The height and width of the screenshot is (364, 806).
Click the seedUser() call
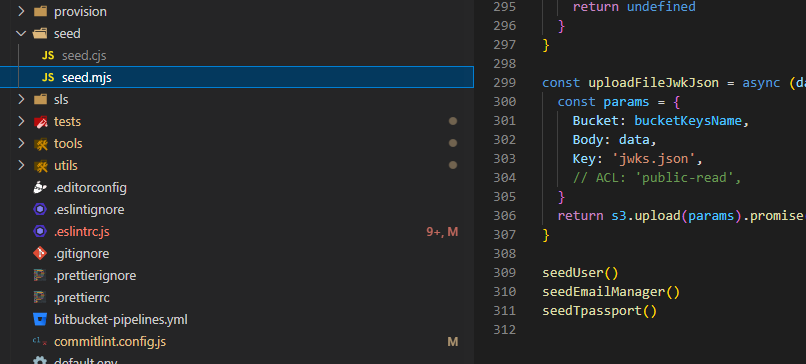[580, 272]
